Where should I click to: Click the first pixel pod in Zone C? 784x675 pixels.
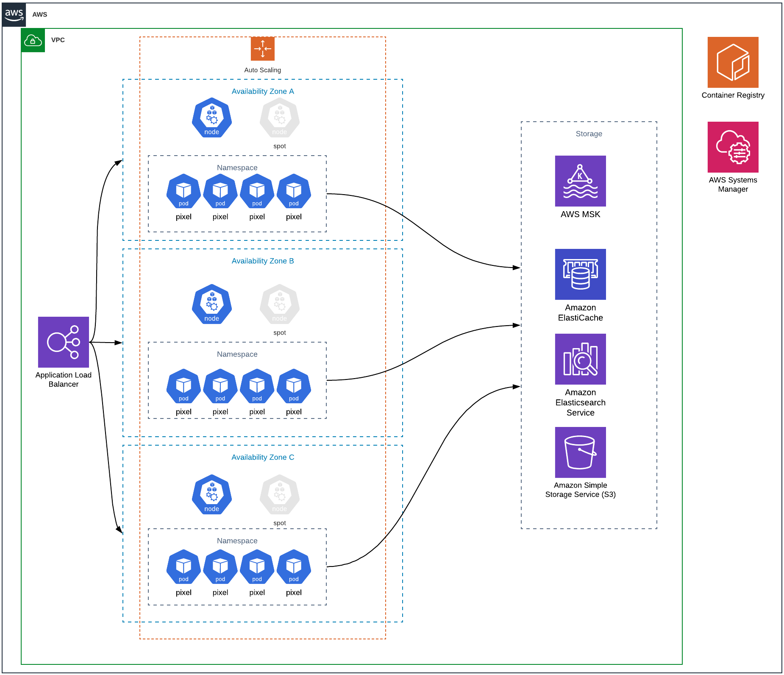tap(183, 567)
